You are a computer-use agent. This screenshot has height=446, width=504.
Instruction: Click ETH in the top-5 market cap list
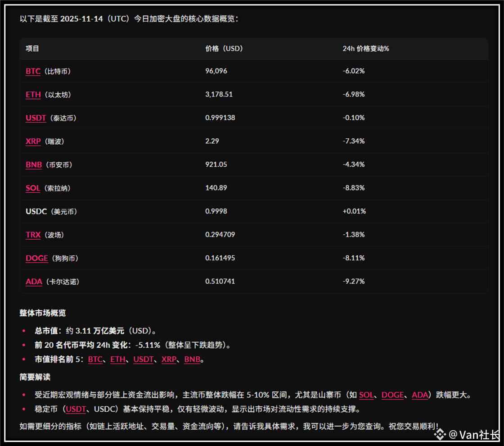pos(117,359)
